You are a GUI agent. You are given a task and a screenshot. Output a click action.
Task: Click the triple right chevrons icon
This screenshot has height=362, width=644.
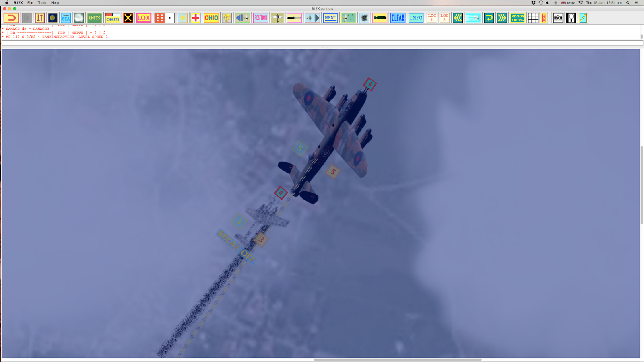click(x=502, y=18)
